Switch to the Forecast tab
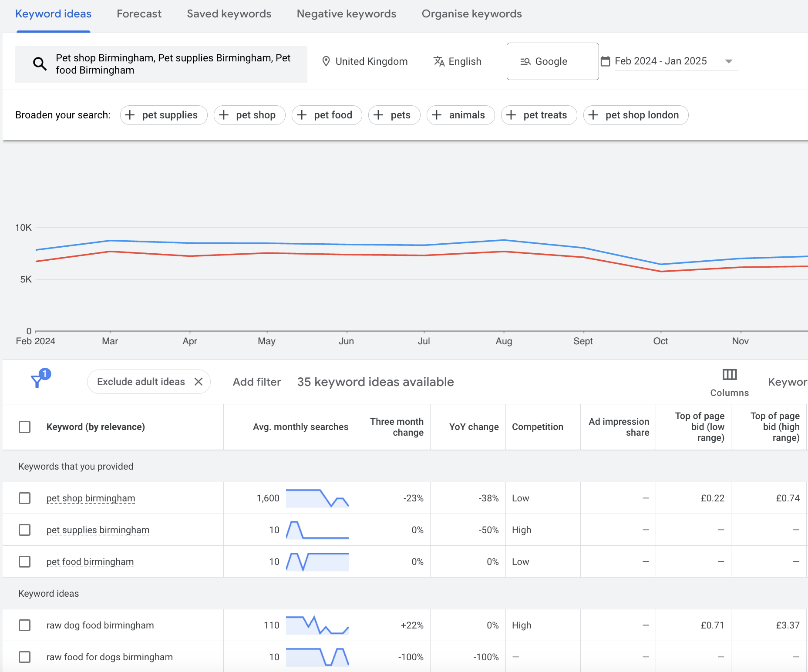 139,13
